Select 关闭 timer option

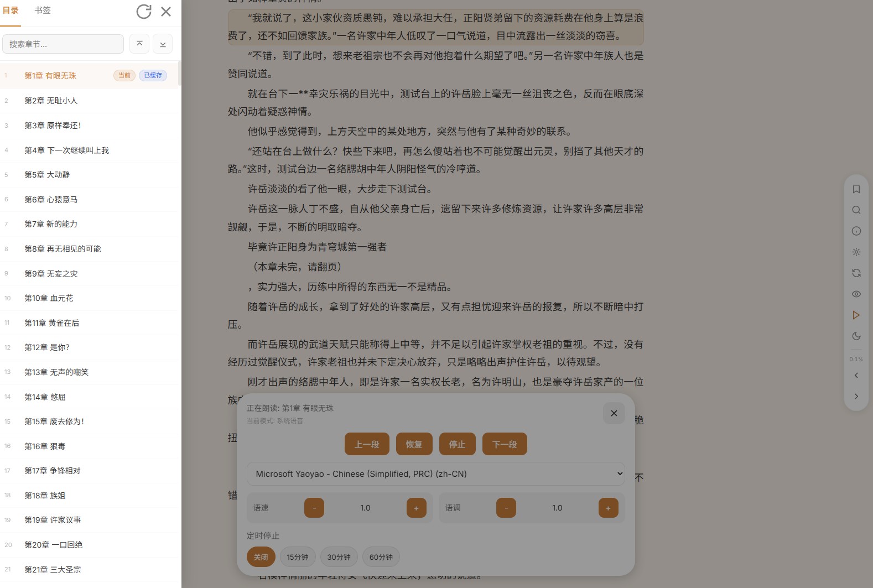[261, 557]
